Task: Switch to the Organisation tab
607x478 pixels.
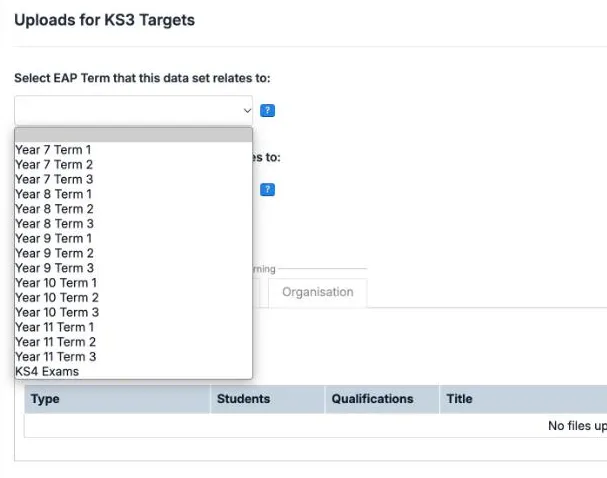Action: coord(318,292)
